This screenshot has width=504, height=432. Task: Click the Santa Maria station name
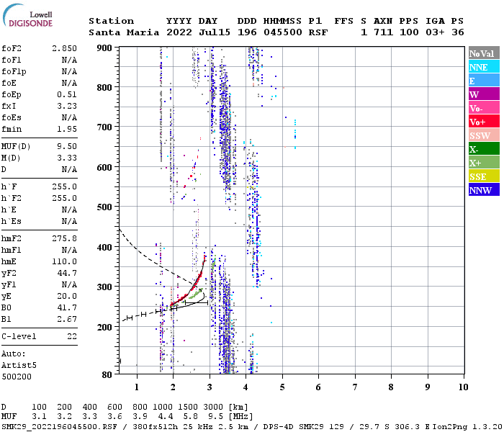tap(124, 32)
